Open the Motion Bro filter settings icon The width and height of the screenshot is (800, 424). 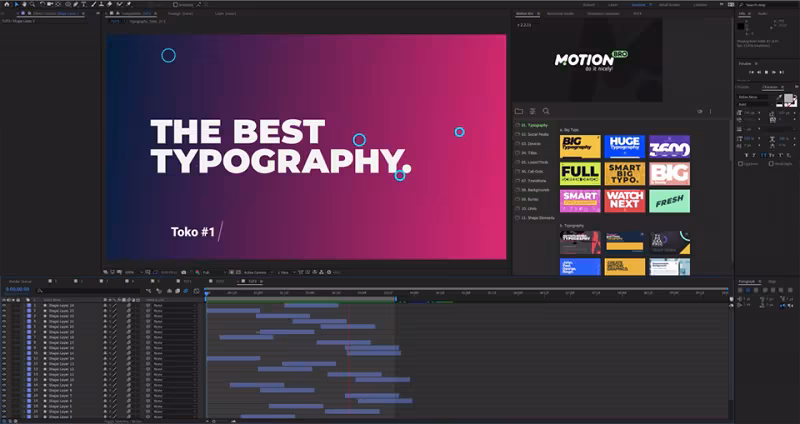coord(533,111)
